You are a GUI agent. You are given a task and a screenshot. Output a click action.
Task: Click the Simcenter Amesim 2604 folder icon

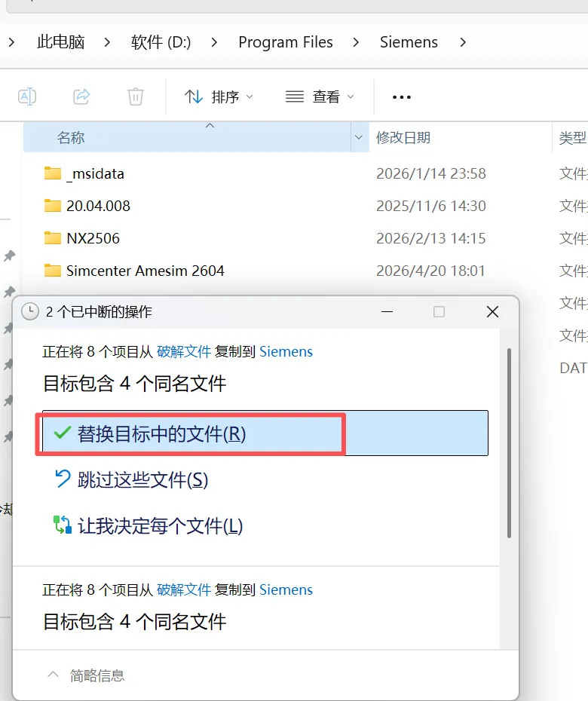52,270
